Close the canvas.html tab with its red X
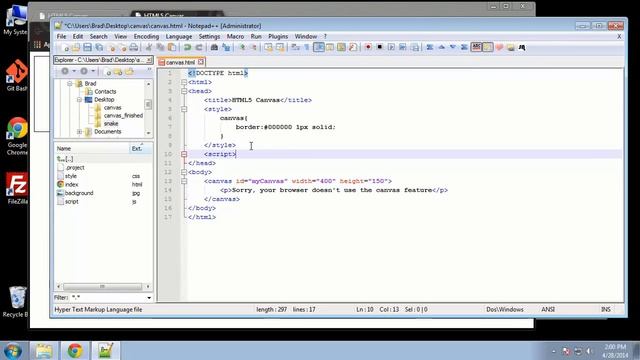640x360 pixels. [x=201, y=62]
